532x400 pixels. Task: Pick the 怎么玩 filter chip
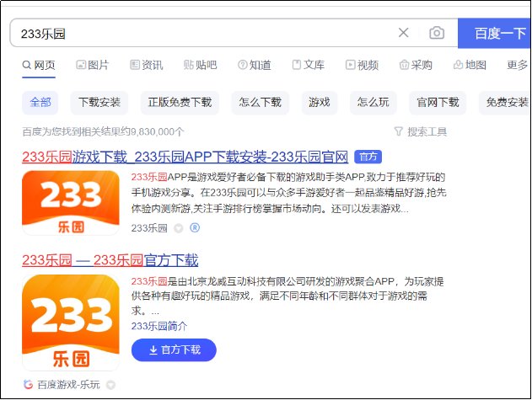[x=373, y=103]
